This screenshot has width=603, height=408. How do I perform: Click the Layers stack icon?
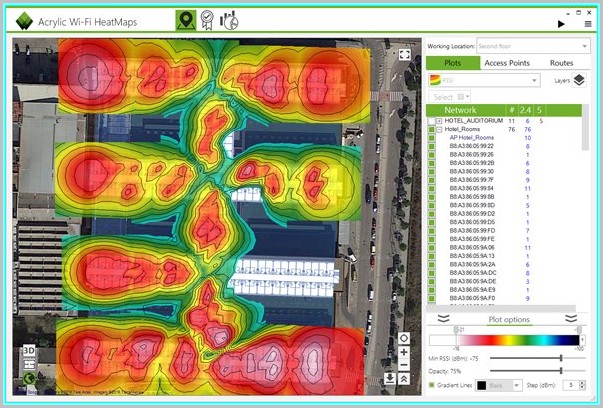pos(579,80)
